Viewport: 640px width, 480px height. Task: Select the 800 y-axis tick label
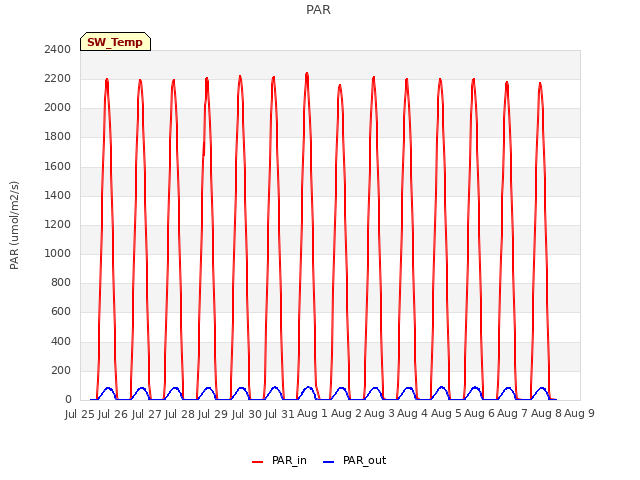click(61, 282)
